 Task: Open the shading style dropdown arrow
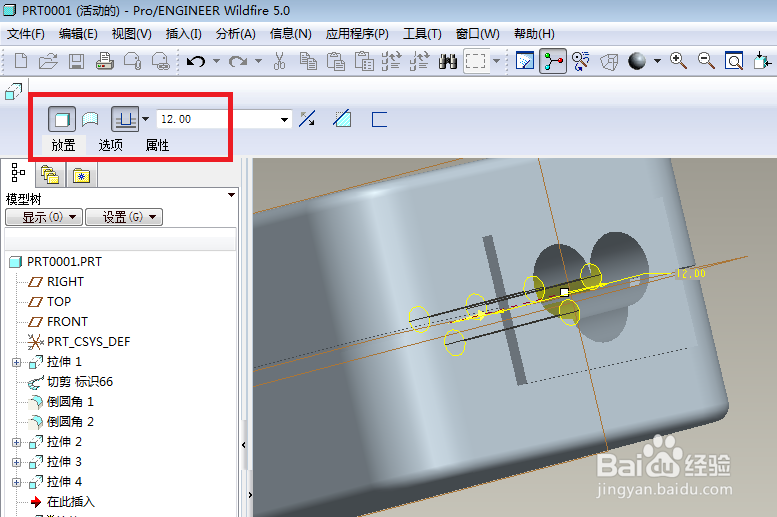pyautogui.click(x=658, y=61)
